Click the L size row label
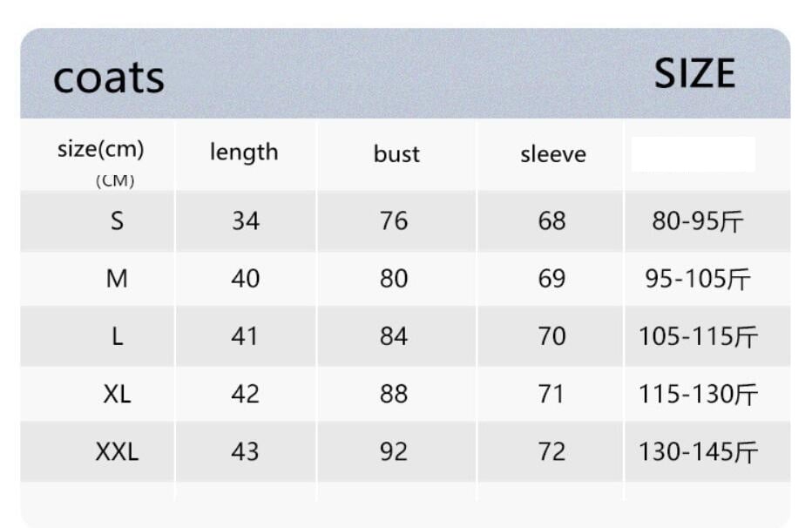Image resolution: width=812 pixels, height=528 pixels. click(x=117, y=336)
